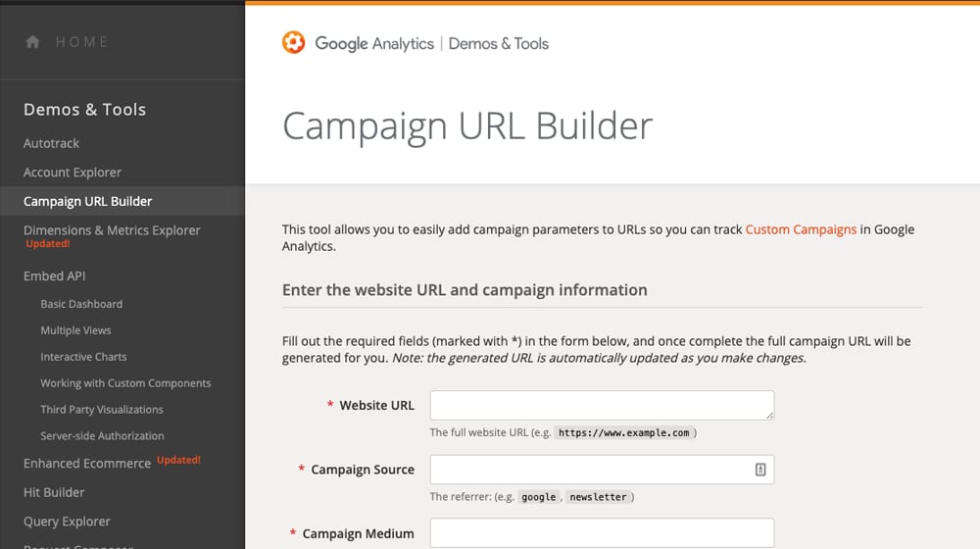Click the https://www.example.com example code
This screenshot has height=549, width=980.
pos(623,432)
